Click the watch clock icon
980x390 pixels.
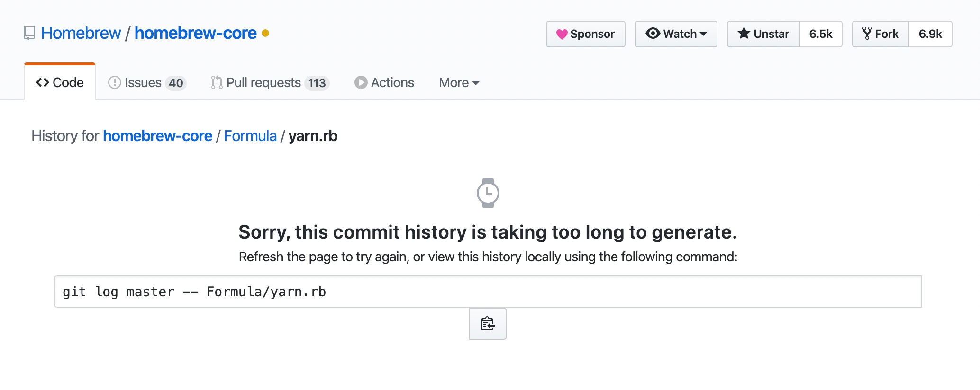click(x=488, y=193)
